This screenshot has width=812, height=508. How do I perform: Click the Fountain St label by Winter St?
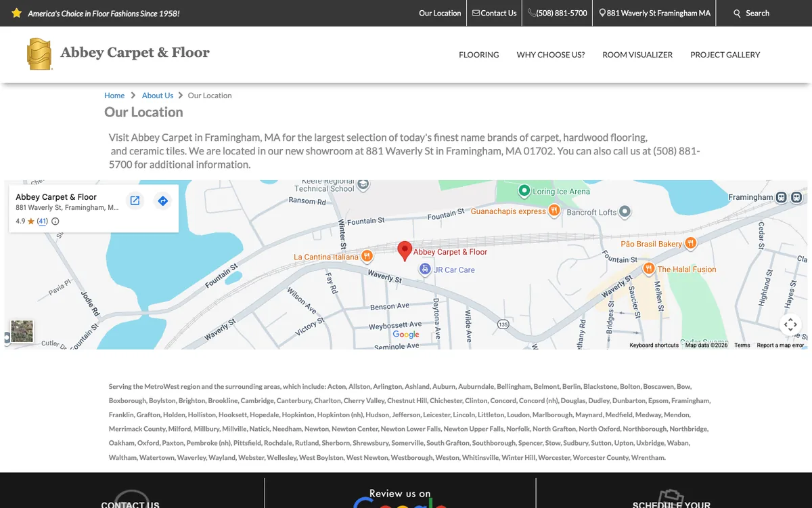365,221
